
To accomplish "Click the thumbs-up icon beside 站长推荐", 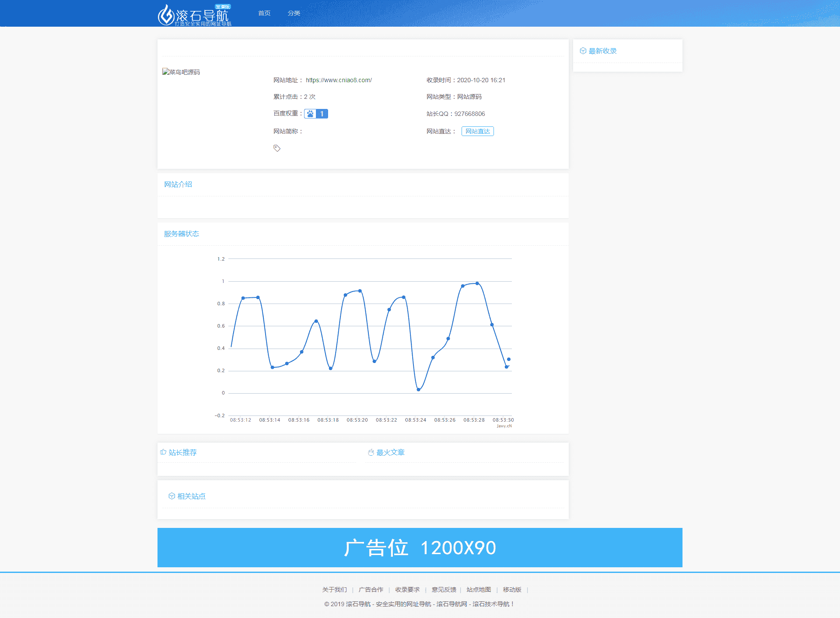I will [x=163, y=452].
